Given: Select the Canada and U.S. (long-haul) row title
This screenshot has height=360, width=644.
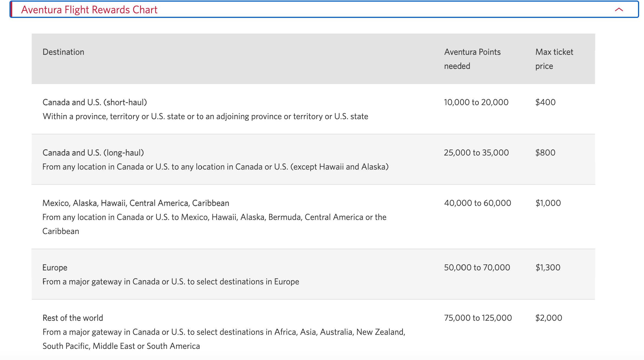Looking at the screenshot, I should (x=93, y=153).
